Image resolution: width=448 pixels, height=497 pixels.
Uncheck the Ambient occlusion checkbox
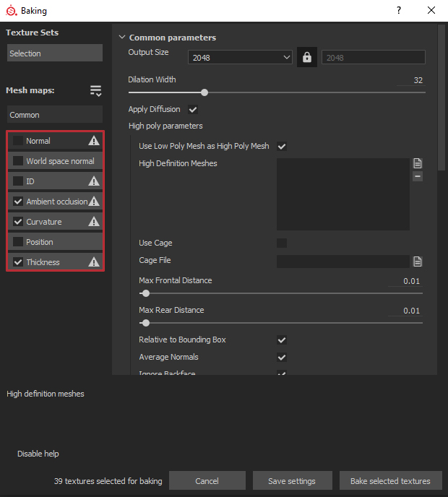point(18,202)
